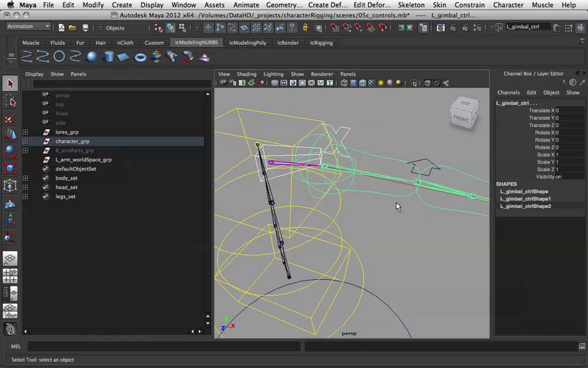Click the NURBS torus shelf icon
Screen dimensions: 588x368
click(x=140, y=57)
